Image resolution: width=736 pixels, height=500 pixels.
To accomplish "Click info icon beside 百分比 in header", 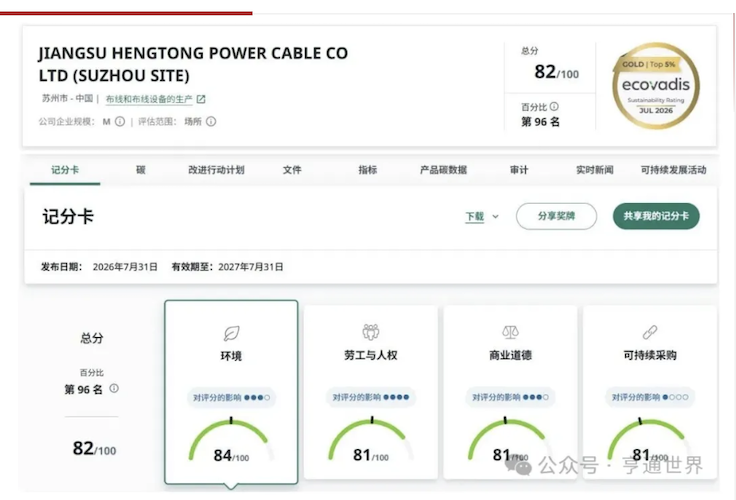I will pyautogui.click(x=554, y=107).
